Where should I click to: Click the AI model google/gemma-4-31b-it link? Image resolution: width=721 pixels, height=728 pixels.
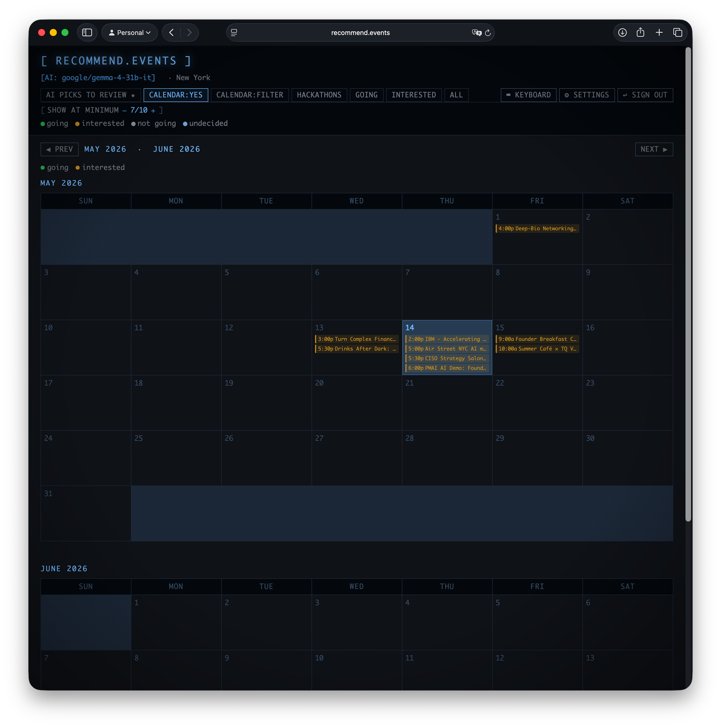coord(98,78)
